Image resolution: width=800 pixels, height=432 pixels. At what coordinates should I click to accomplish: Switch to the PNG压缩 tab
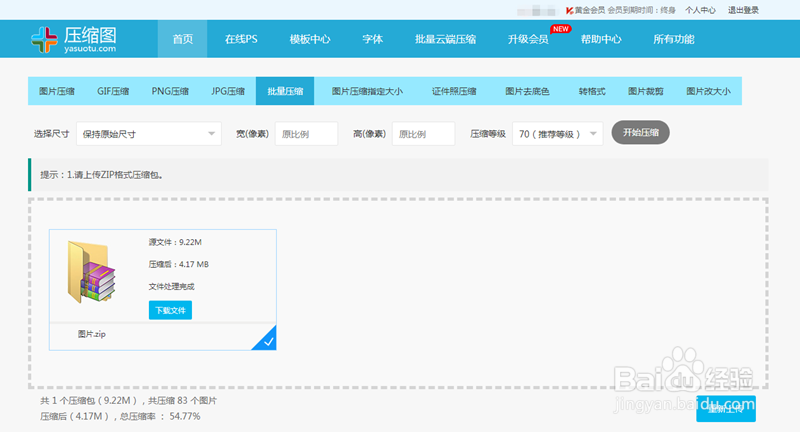click(x=170, y=91)
